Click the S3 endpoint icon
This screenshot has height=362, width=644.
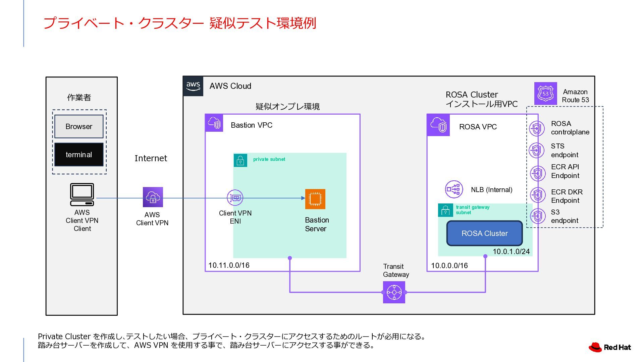(x=537, y=216)
